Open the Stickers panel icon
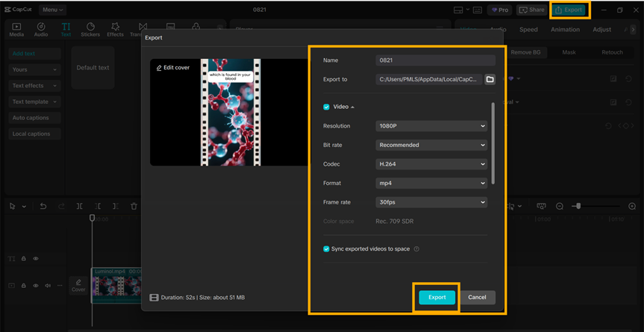This screenshot has height=332, width=644. (90, 30)
